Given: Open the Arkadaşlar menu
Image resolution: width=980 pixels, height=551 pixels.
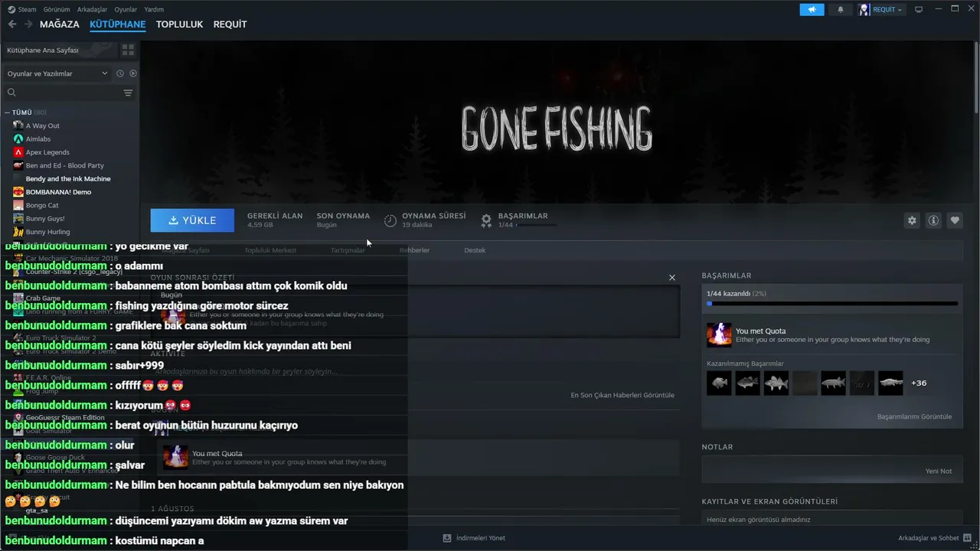Looking at the screenshot, I should [x=93, y=9].
